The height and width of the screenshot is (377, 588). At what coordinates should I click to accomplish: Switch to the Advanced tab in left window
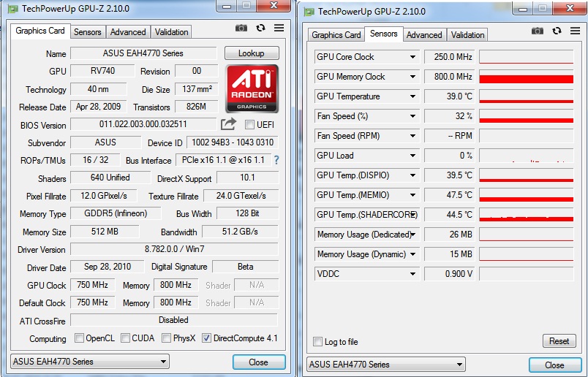pyautogui.click(x=128, y=32)
